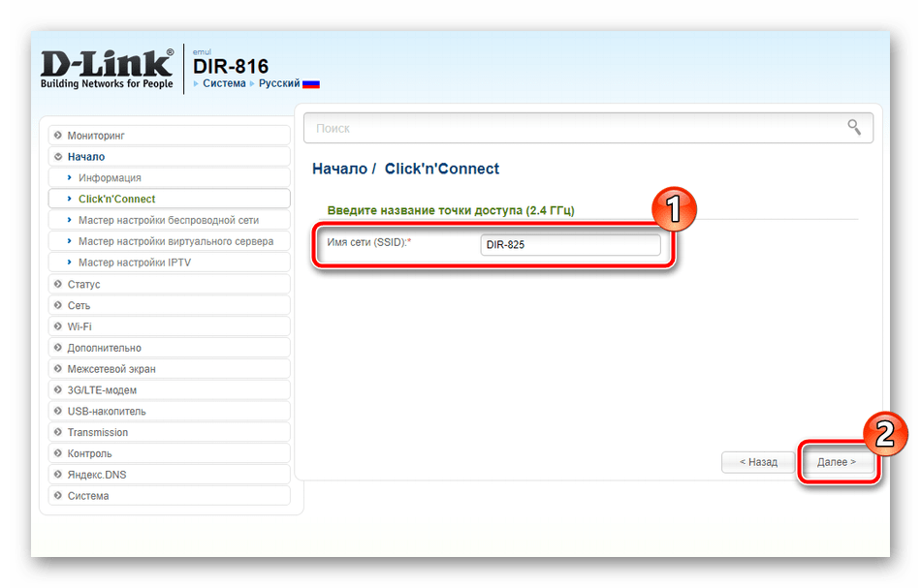Expand the Яндекс.DNS section arrow
Screen dimensions: 921x588
click(57, 474)
